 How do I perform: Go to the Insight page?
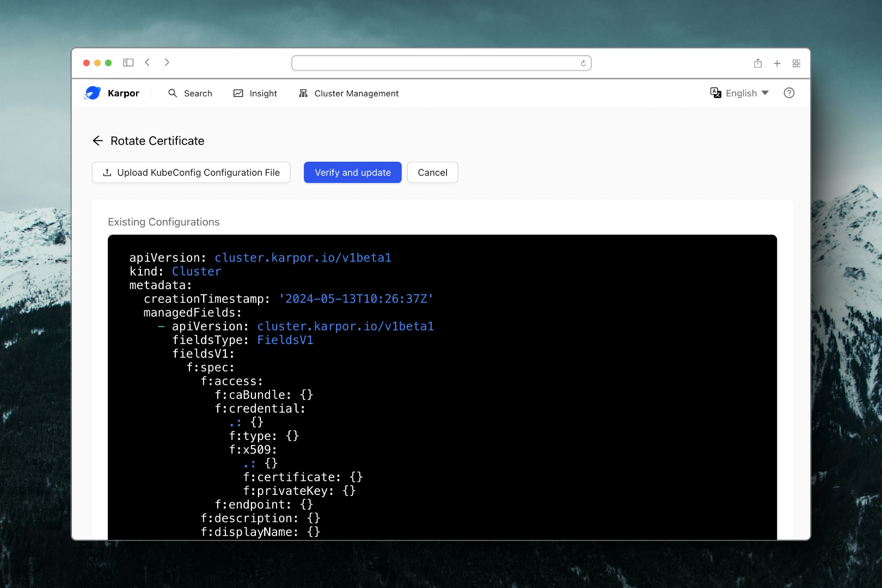pos(255,94)
